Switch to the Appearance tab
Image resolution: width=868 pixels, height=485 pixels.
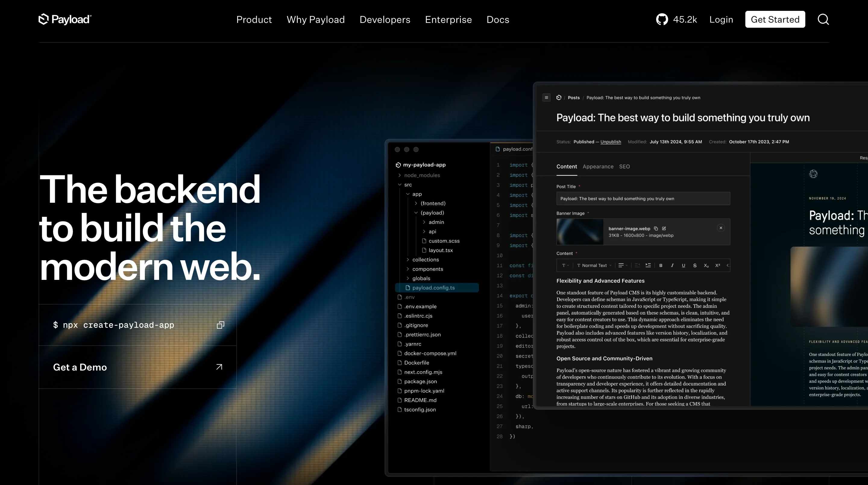pos(598,167)
